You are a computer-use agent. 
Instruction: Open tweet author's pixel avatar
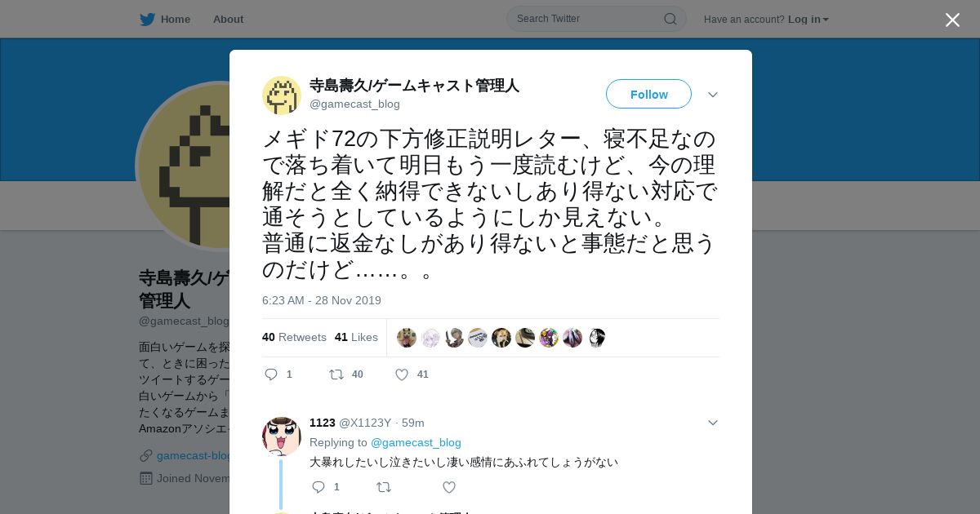(282, 95)
